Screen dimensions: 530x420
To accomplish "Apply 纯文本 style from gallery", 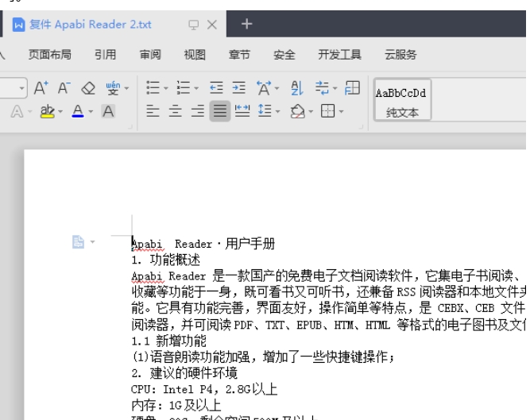I will [x=402, y=100].
